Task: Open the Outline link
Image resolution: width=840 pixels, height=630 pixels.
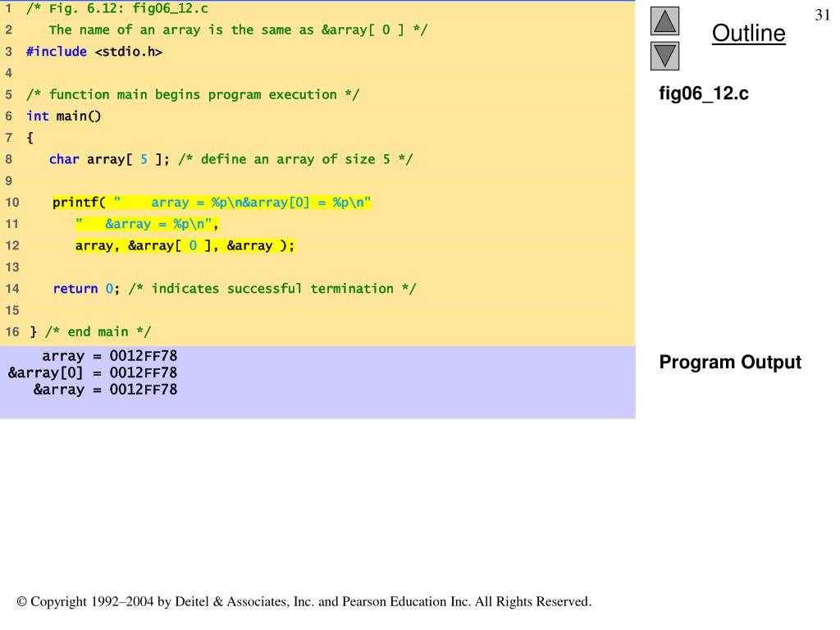Action: pos(748,34)
